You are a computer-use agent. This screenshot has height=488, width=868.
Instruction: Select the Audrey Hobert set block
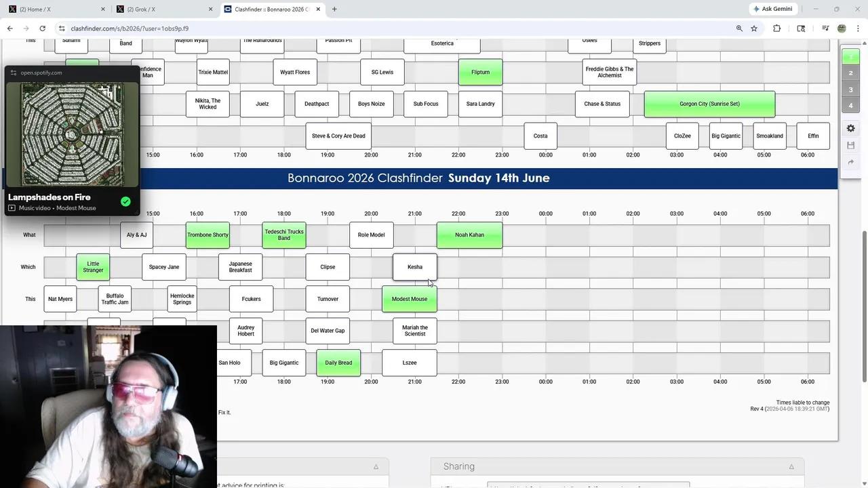(245, 331)
